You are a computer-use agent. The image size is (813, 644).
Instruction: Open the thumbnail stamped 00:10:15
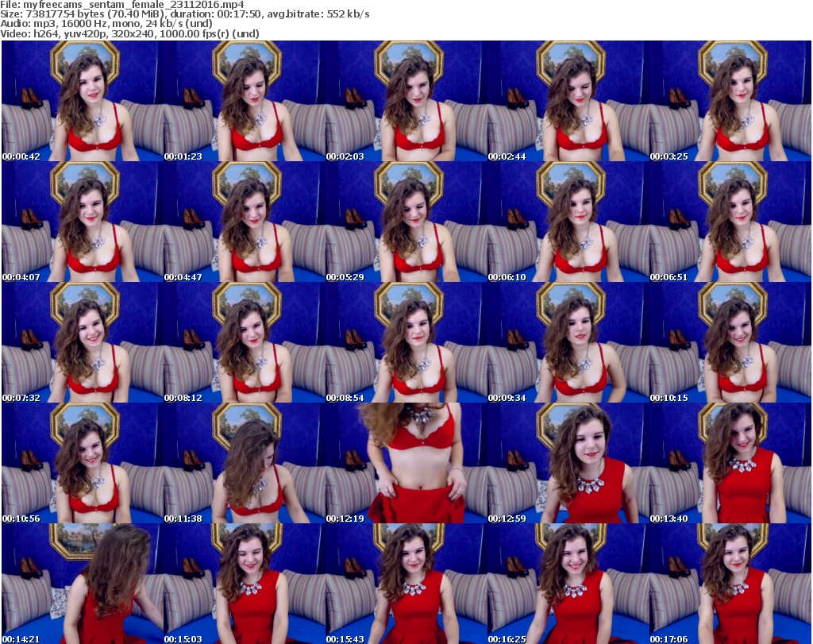point(730,342)
